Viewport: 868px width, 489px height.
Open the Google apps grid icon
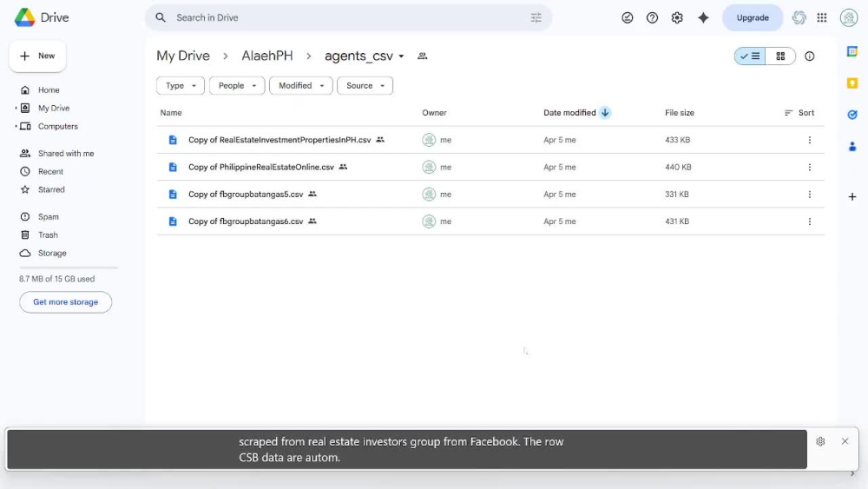[x=822, y=17]
